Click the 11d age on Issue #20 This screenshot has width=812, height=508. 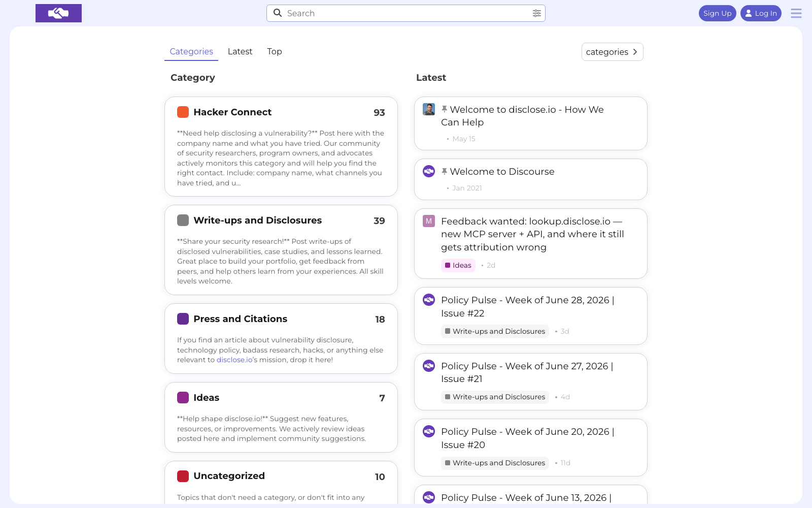565,463
